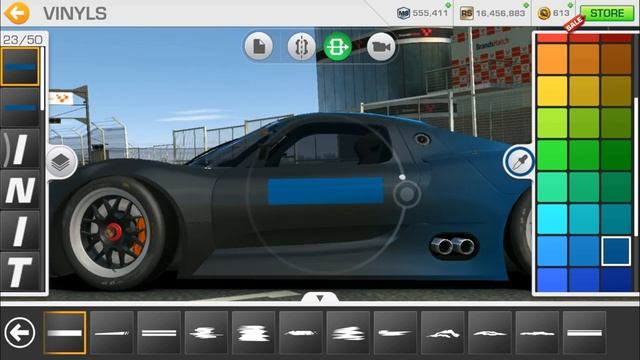Select the T letter layer

click(x=20, y=271)
